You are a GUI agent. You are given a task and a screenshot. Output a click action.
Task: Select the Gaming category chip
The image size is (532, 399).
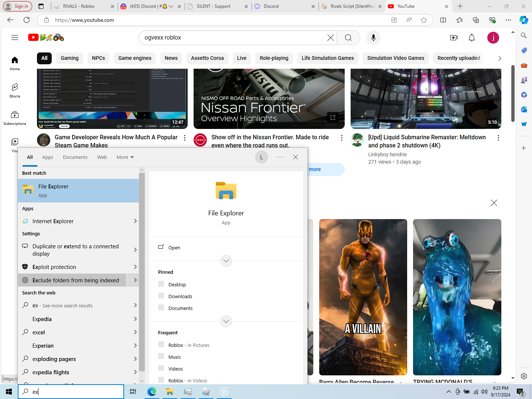click(69, 58)
